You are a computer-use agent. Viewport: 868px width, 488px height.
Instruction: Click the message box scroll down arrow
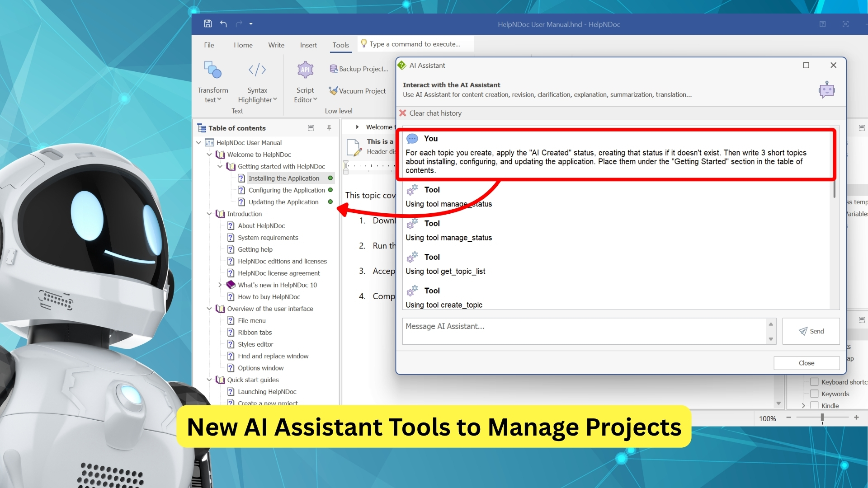[x=771, y=339]
